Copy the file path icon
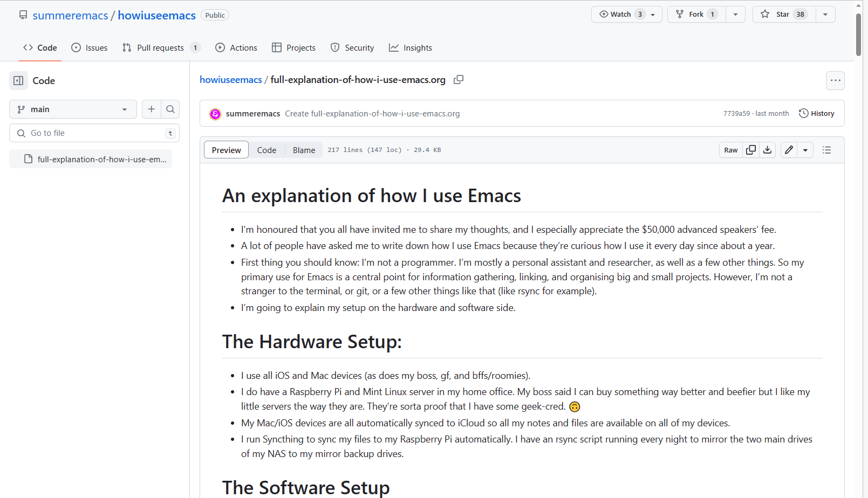 pyautogui.click(x=459, y=80)
